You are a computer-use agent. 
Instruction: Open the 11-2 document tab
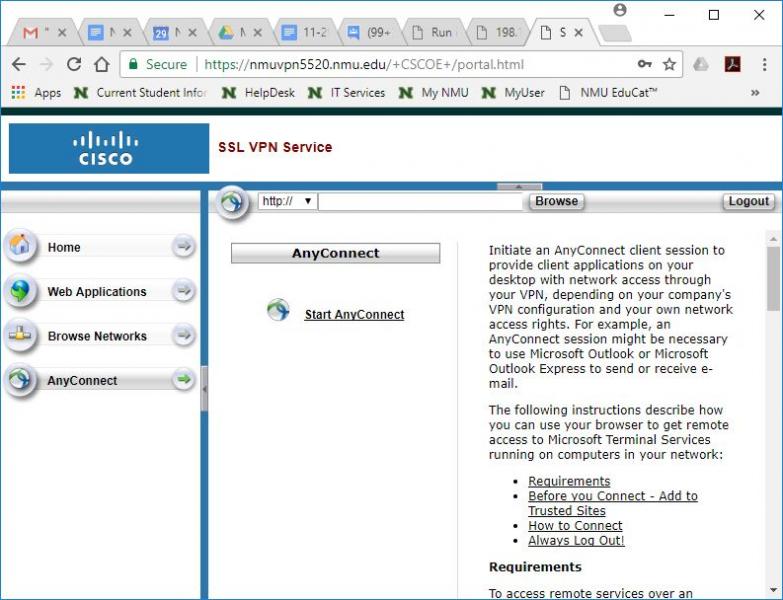coord(306,33)
